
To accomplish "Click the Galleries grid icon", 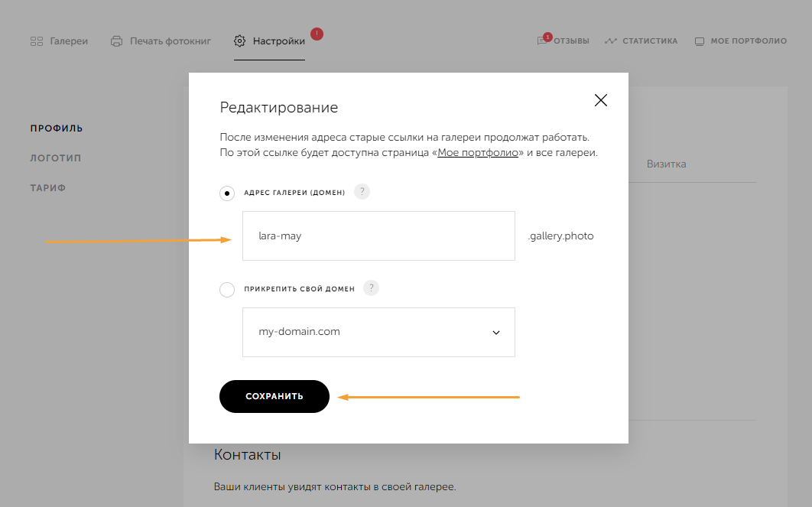I will click(x=36, y=41).
